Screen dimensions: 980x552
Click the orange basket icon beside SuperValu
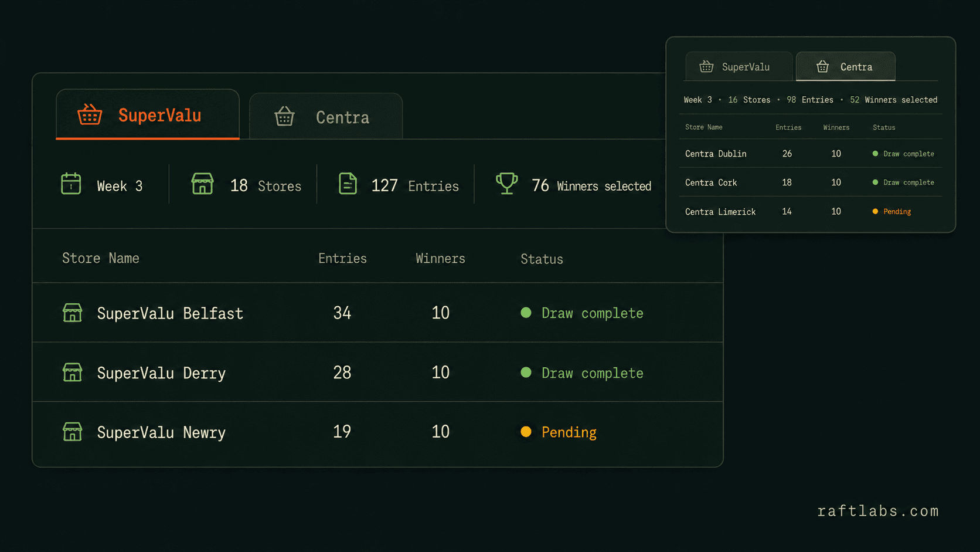90,114
